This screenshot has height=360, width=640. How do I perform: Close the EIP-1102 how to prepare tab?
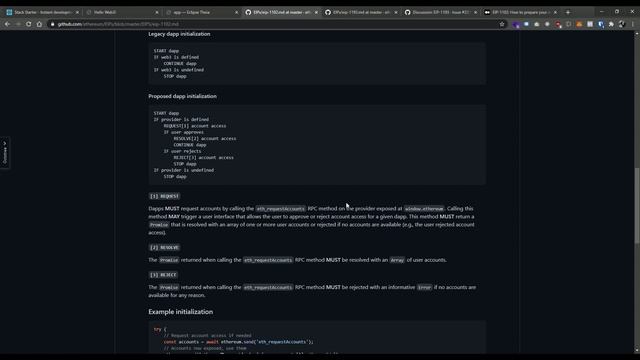pos(555,12)
